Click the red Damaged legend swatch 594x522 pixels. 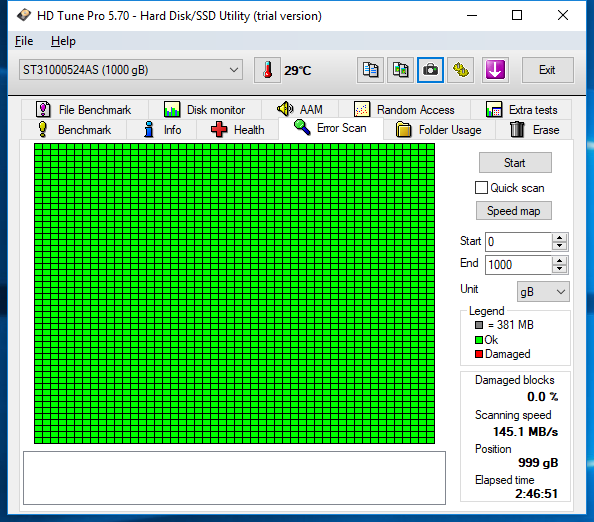pyautogui.click(x=479, y=354)
